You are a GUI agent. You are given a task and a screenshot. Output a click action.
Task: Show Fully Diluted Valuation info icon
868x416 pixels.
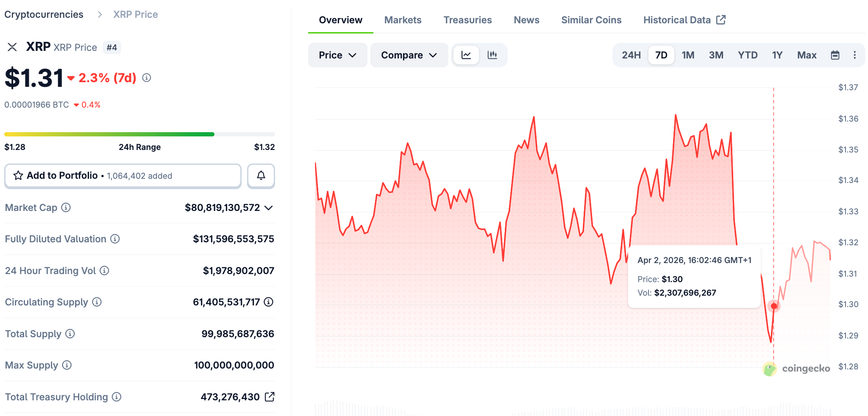[x=115, y=239]
